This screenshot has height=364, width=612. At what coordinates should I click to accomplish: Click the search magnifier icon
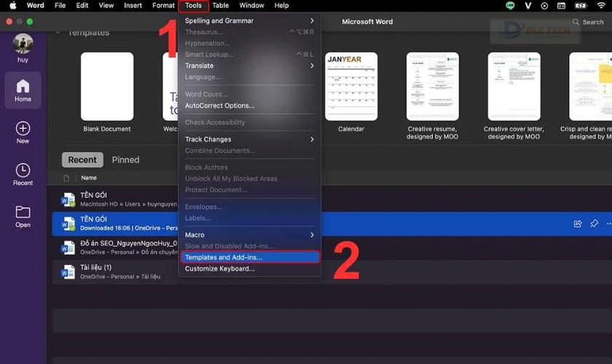(576, 22)
